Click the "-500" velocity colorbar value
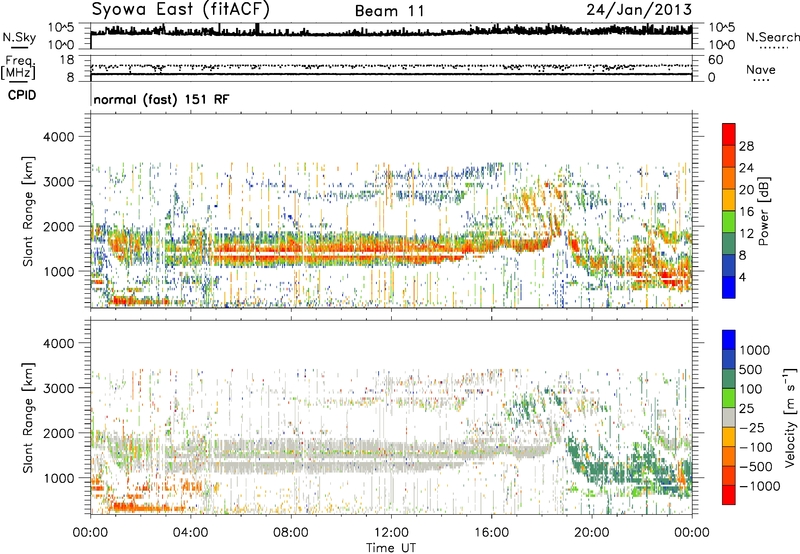 click(756, 467)
